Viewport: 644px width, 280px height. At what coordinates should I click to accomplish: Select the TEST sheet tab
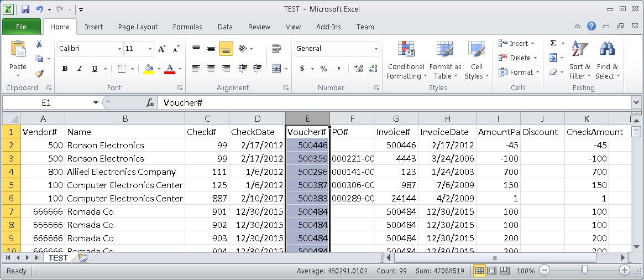point(58,258)
